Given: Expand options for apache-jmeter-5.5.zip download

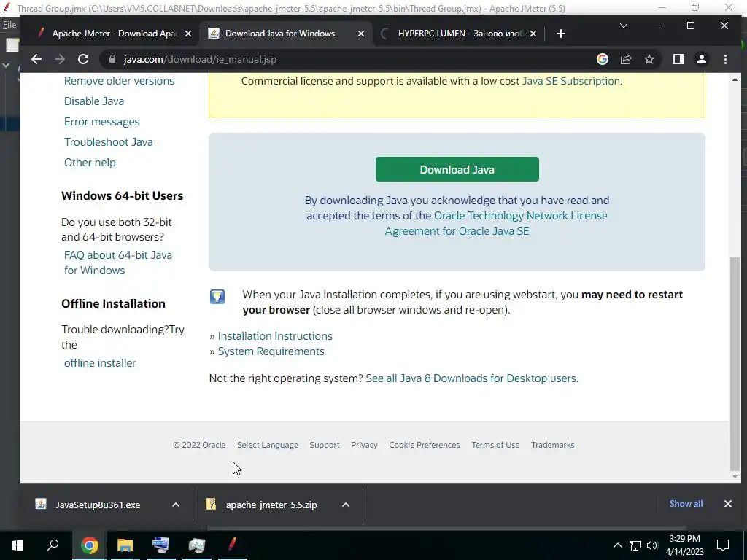Looking at the screenshot, I should (x=345, y=505).
